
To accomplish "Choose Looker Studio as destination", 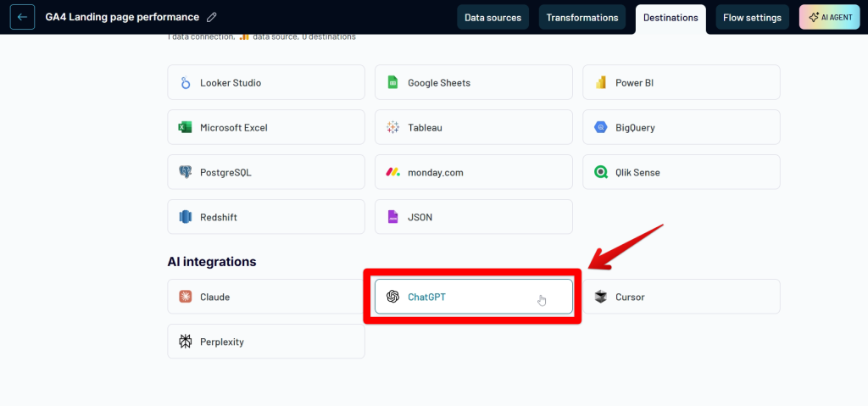I will [x=266, y=82].
